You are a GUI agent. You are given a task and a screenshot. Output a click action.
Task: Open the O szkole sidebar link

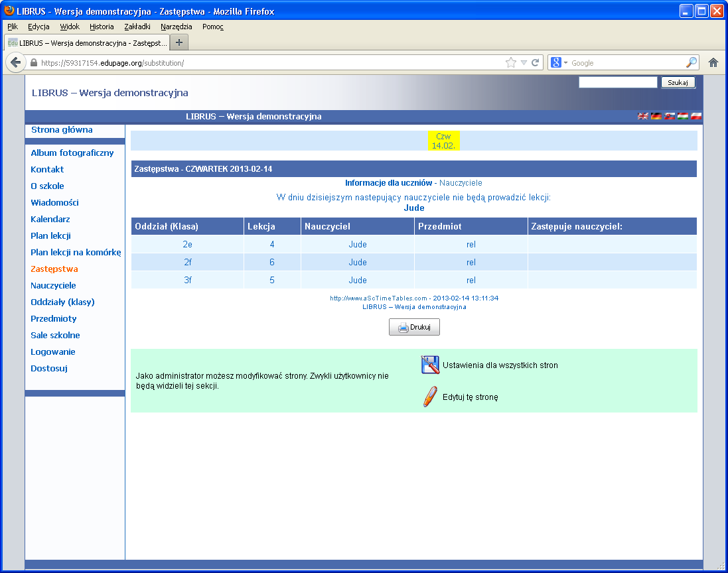pyautogui.click(x=47, y=186)
